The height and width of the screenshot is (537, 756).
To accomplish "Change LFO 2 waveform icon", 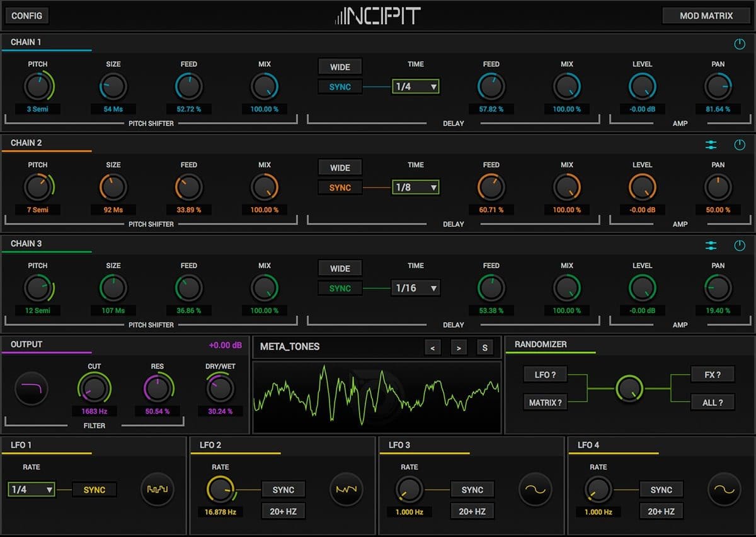I will (x=346, y=489).
